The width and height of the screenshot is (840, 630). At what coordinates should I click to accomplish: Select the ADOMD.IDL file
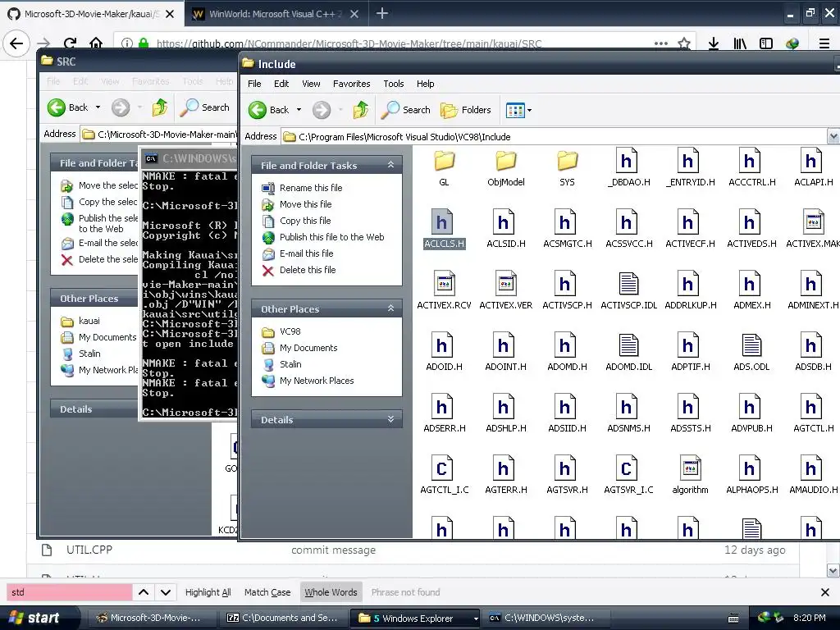coord(629,352)
